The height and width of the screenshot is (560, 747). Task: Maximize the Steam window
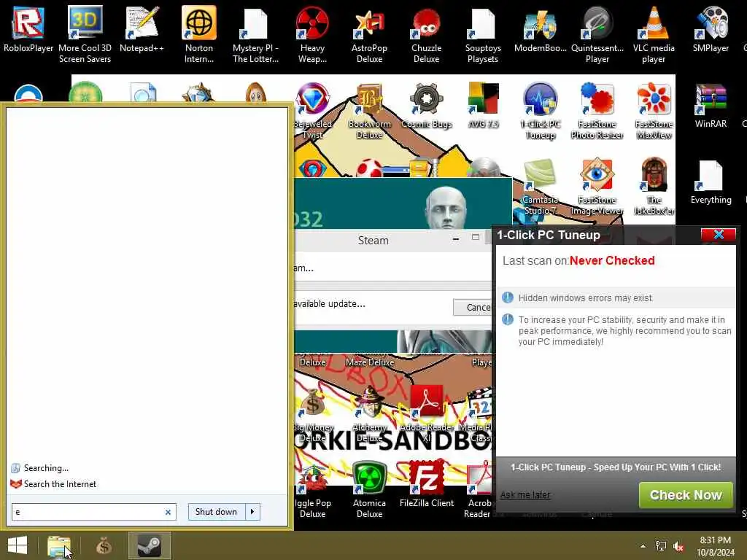tap(475, 237)
